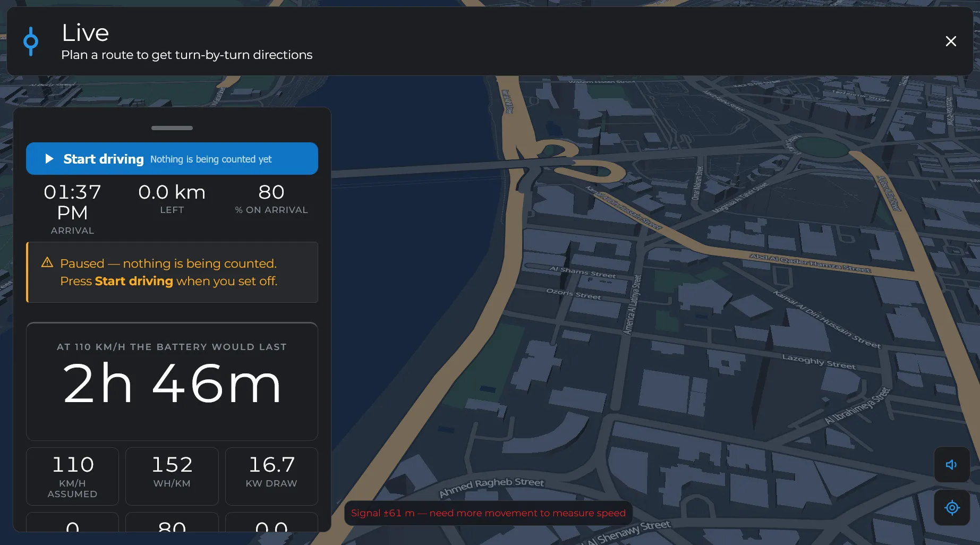Select the 16.7 kW draw tile
Screen dimensions: 980x545
[271, 476]
